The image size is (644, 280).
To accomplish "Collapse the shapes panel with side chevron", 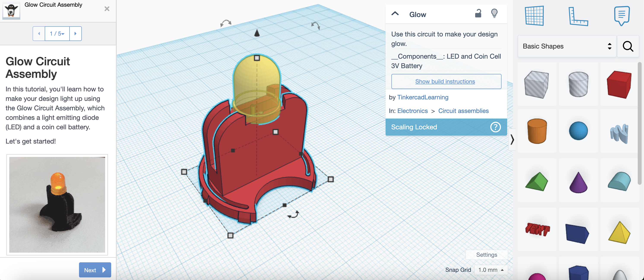I will (512, 139).
